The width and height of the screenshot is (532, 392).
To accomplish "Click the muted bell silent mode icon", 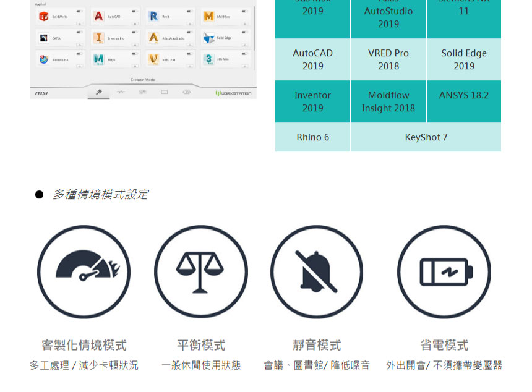I will pyautogui.click(x=317, y=272).
